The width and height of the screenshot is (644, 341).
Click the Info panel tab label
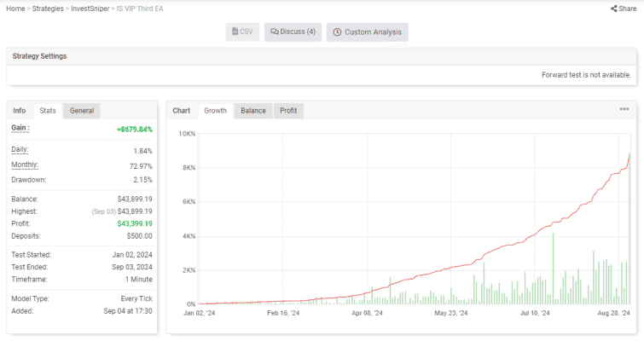pyautogui.click(x=20, y=111)
